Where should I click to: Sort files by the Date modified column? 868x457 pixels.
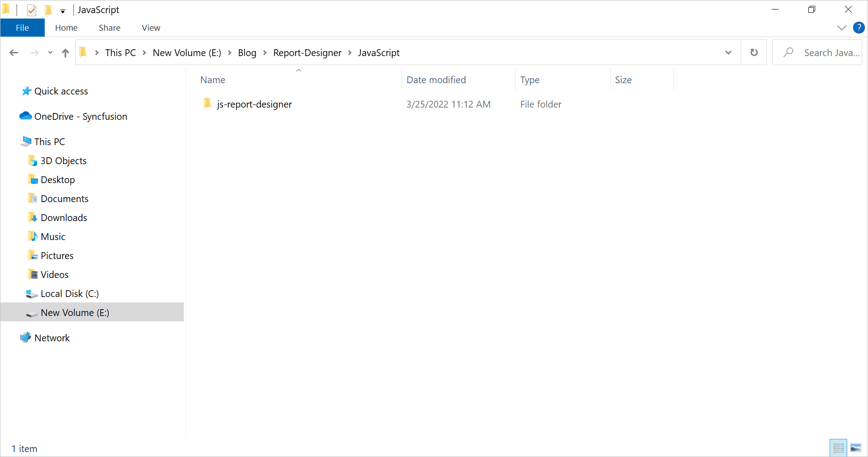click(436, 80)
